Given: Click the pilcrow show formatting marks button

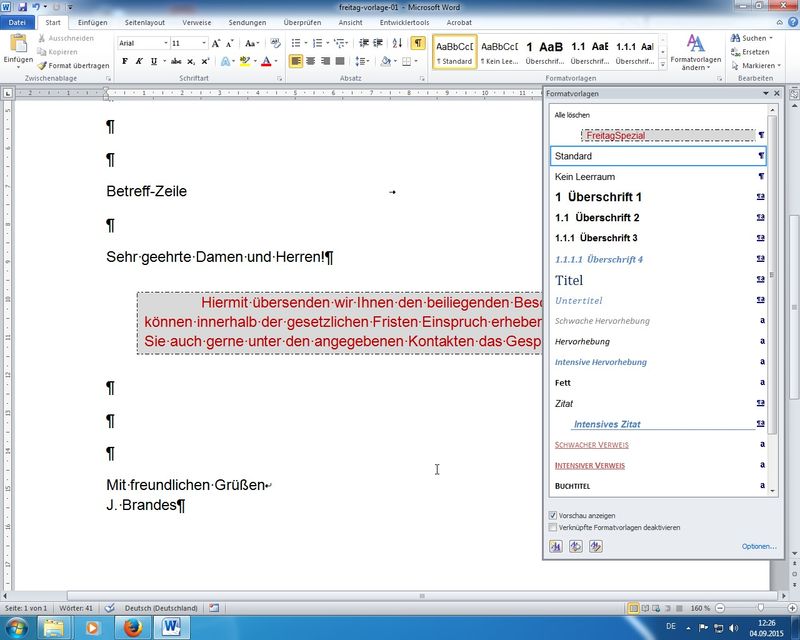Looking at the screenshot, I should click(417, 43).
